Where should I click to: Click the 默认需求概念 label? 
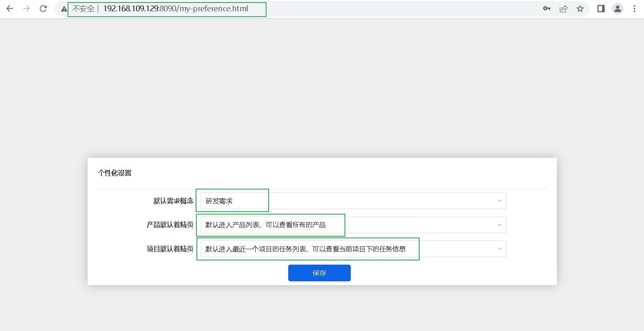174,201
